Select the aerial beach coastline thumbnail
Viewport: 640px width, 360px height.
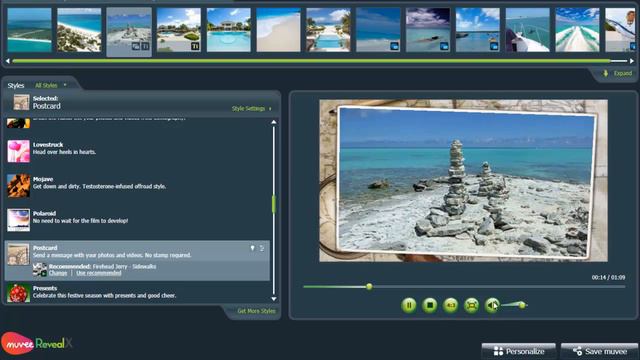click(79, 30)
